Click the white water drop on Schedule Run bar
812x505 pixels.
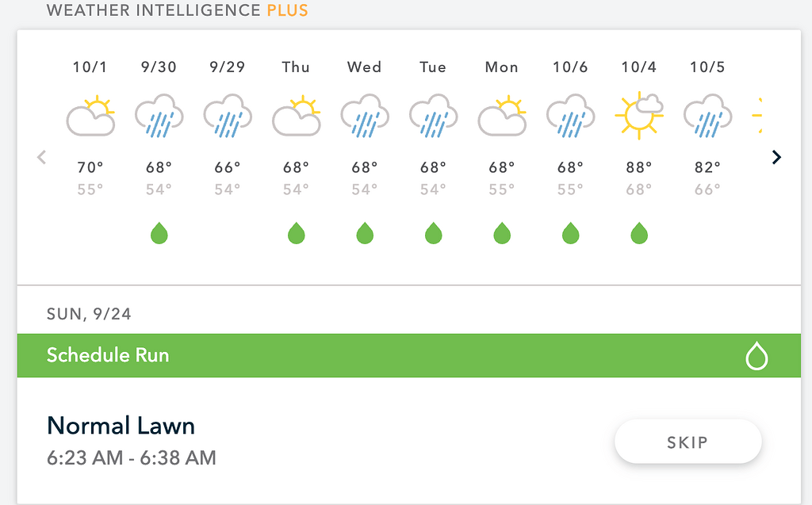(x=756, y=357)
